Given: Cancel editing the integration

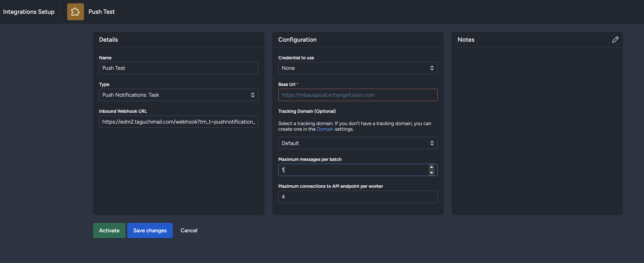Looking at the screenshot, I should (x=189, y=230).
